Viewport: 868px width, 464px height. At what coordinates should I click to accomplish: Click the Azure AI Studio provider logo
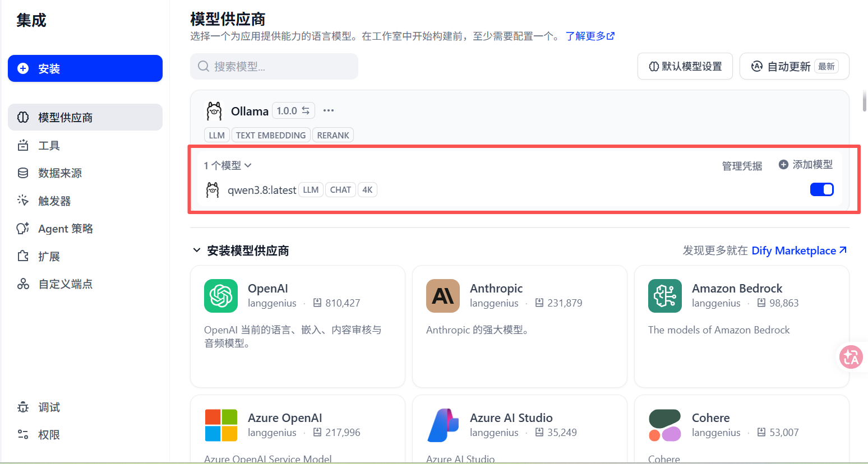click(x=443, y=425)
